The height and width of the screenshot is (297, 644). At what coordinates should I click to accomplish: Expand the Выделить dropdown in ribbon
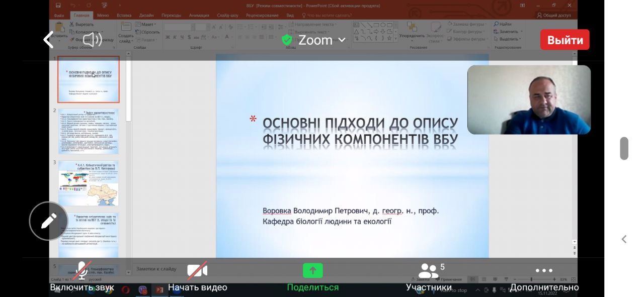508,39
